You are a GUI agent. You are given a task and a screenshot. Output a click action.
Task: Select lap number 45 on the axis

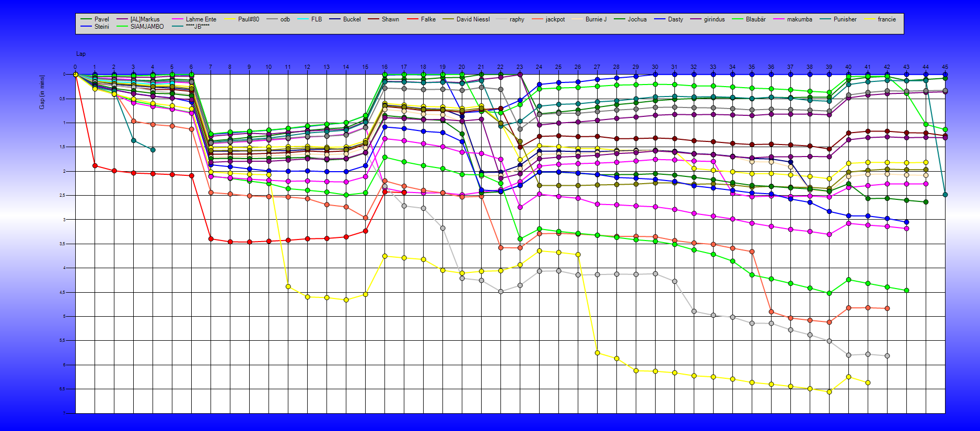pyautogui.click(x=945, y=67)
